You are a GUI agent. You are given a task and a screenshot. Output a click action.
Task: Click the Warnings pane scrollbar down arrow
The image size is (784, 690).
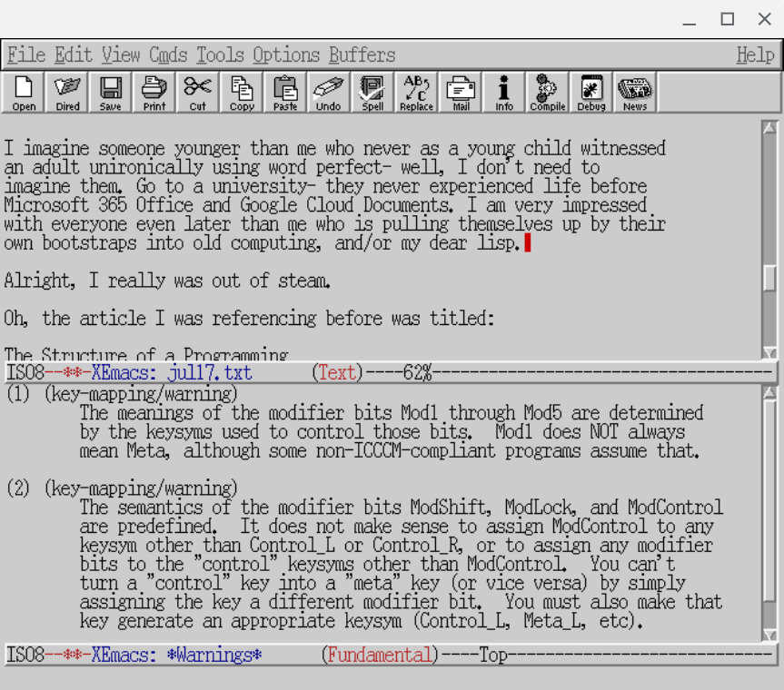click(770, 635)
